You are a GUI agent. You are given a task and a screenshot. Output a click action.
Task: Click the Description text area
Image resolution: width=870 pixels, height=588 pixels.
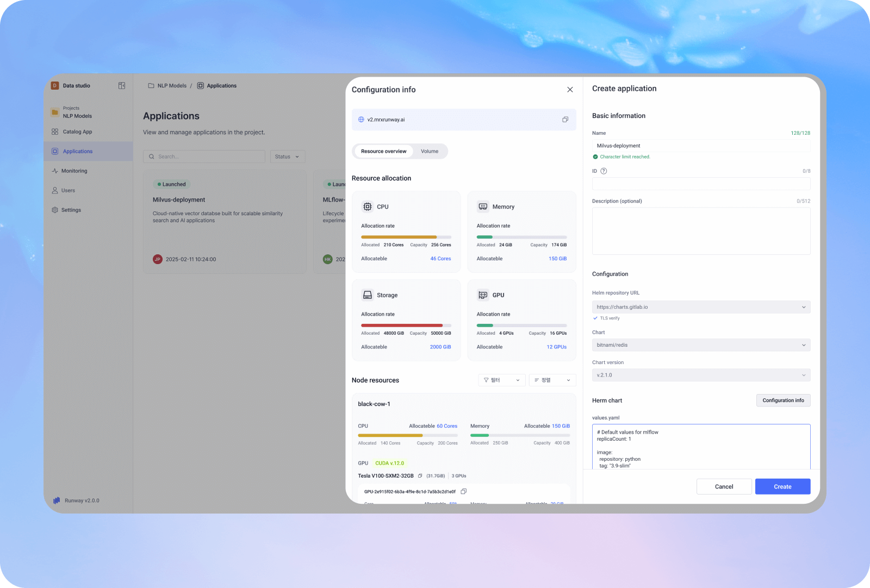coord(701,231)
